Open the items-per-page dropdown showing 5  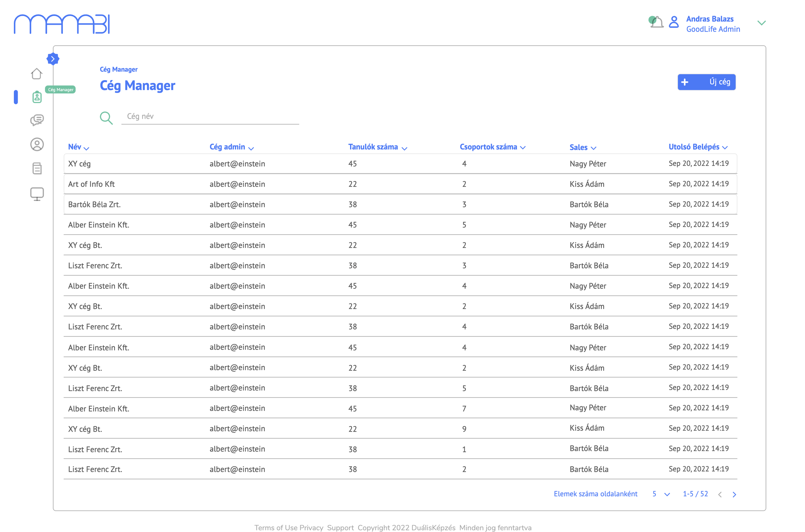(x=660, y=494)
